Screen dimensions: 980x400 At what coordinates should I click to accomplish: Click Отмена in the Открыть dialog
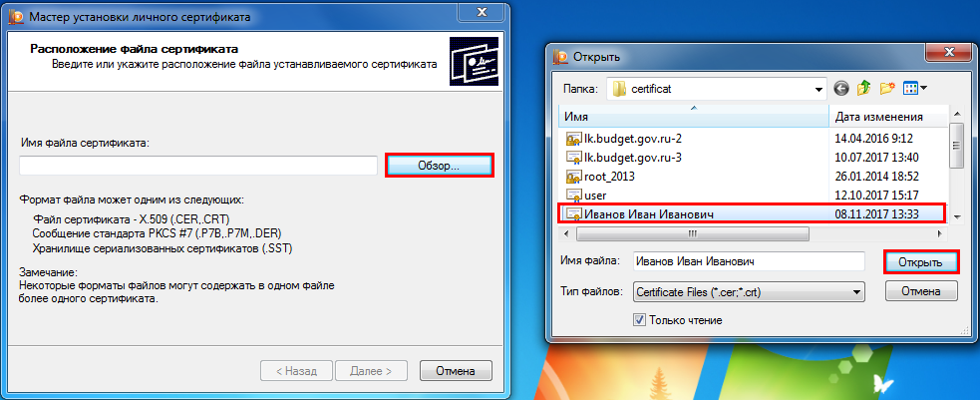click(921, 291)
